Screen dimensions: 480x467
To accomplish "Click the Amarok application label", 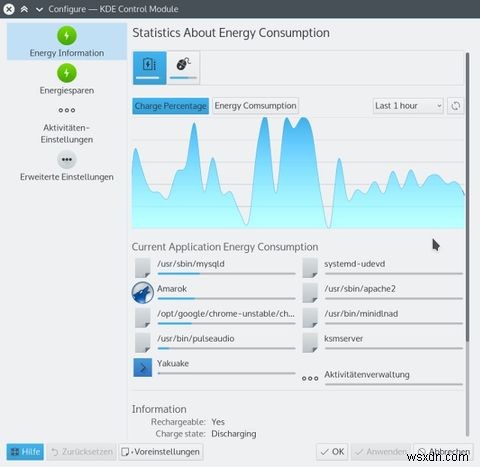I will [x=172, y=289].
